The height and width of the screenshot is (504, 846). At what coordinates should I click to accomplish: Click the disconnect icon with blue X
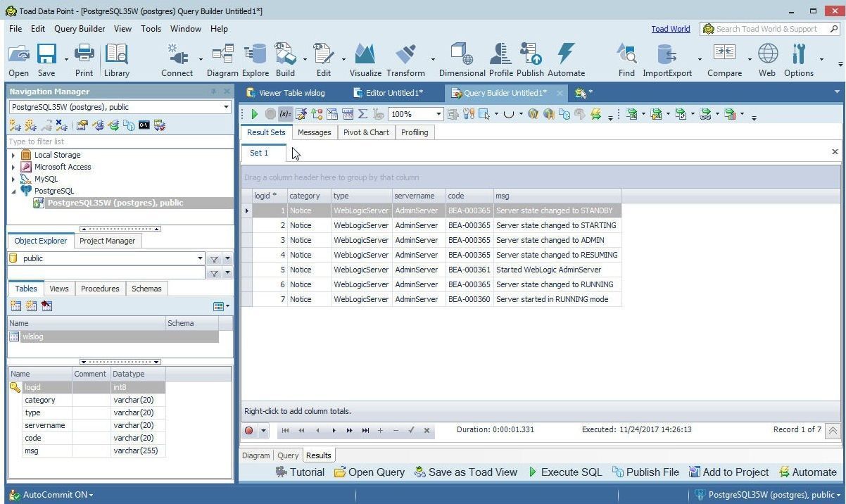pos(61,125)
